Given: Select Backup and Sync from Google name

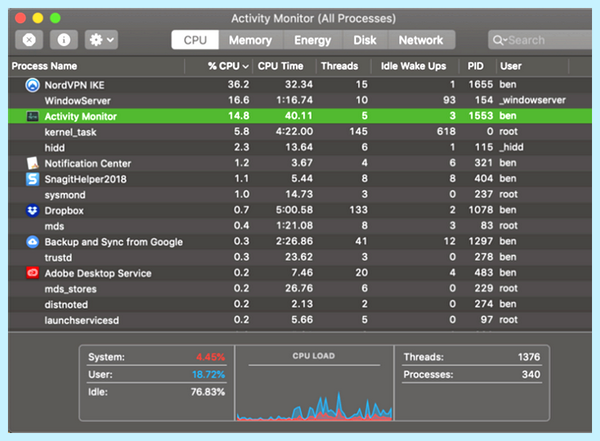Looking at the screenshot, I should (x=114, y=242).
